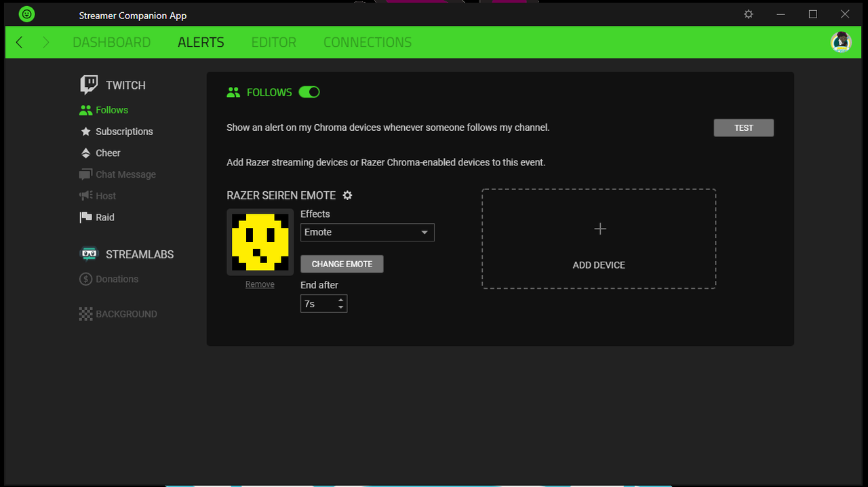
Task: Disable the Follows alert toggle
Action: 309,92
